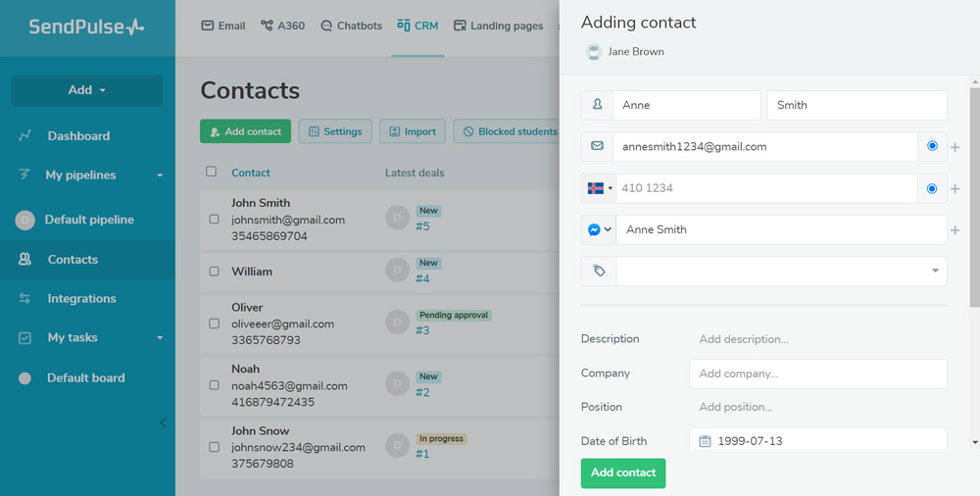Click the Import button
Image resolution: width=980 pixels, height=496 pixels.
pyautogui.click(x=412, y=131)
